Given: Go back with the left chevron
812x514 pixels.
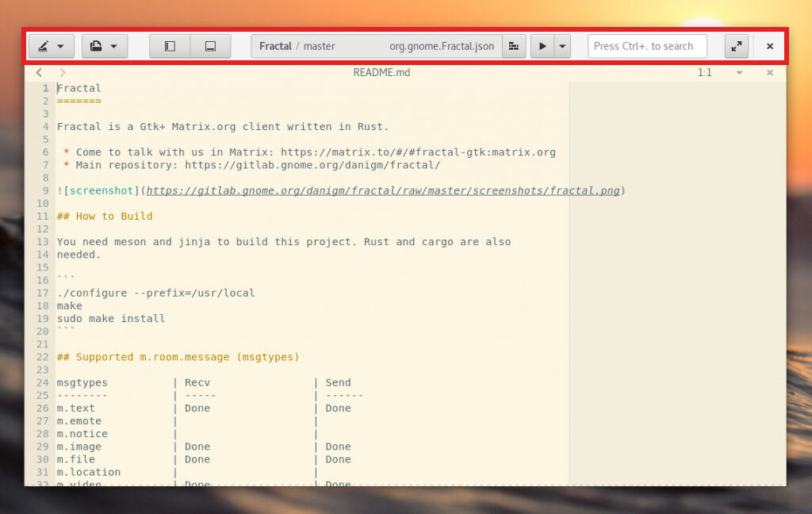Looking at the screenshot, I should pyautogui.click(x=40, y=72).
